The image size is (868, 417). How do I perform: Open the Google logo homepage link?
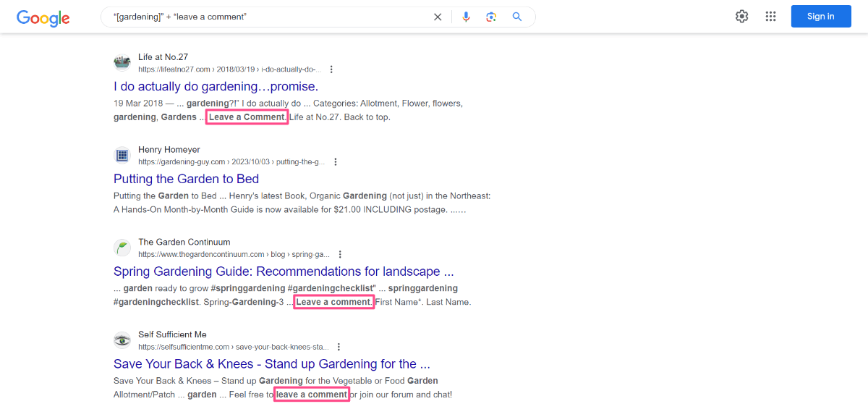click(x=43, y=18)
